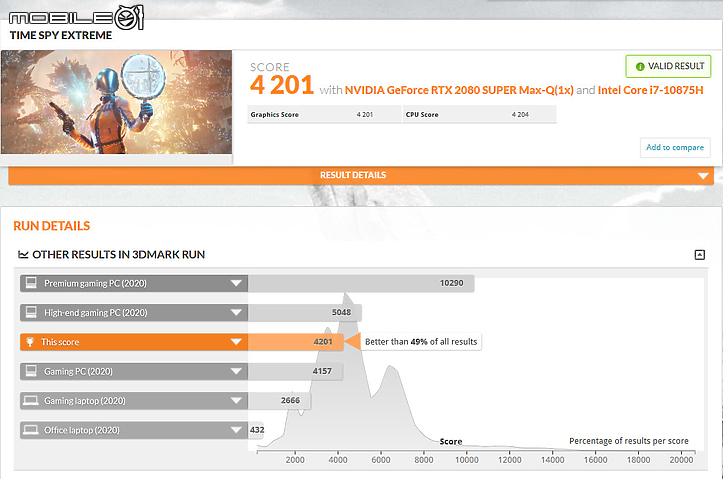Select the Gaming PC (2020) label
The height and width of the screenshot is (479, 723).
(x=78, y=371)
